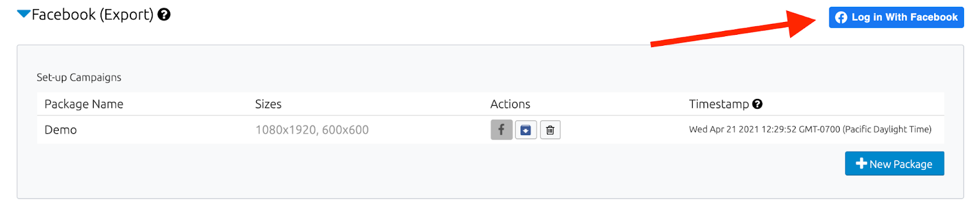
Task: Click the Facebook (Export) heading text
Action: point(92,14)
